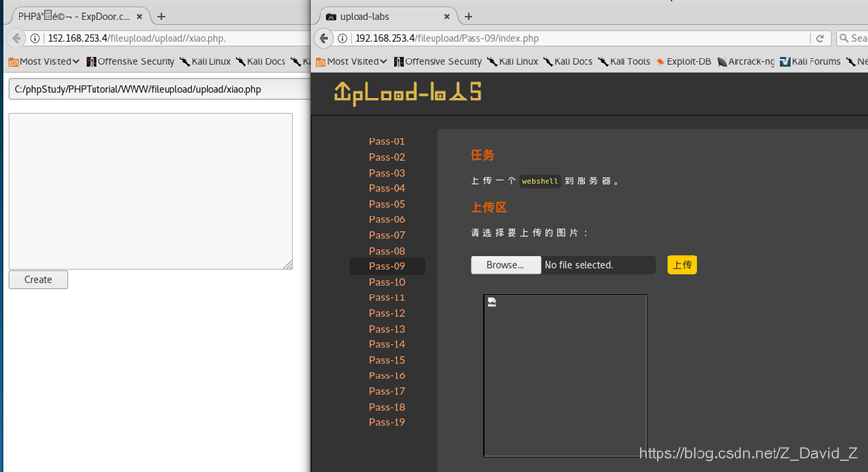Screen dimensions: 868x472
Task: Click back arrow in upload-labs browser window
Action: (x=323, y=38)
